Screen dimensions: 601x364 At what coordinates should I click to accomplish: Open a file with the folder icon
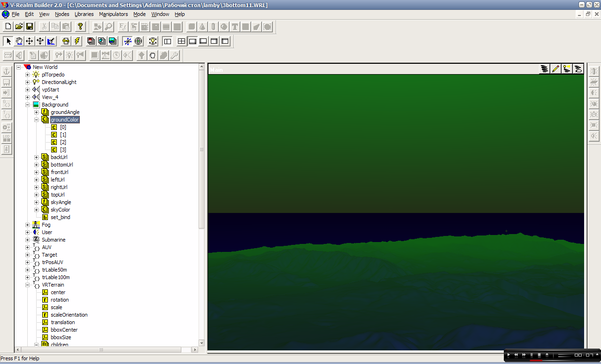click(x=19, y=27)
